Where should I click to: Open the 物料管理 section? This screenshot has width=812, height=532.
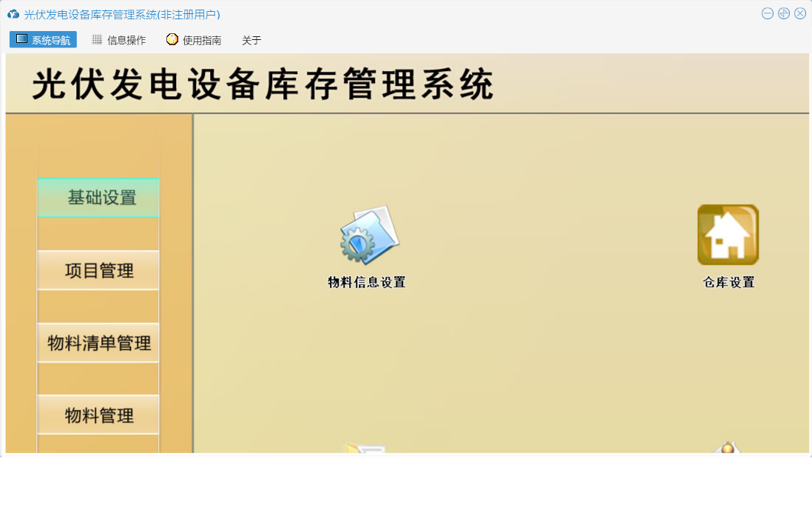98,416
